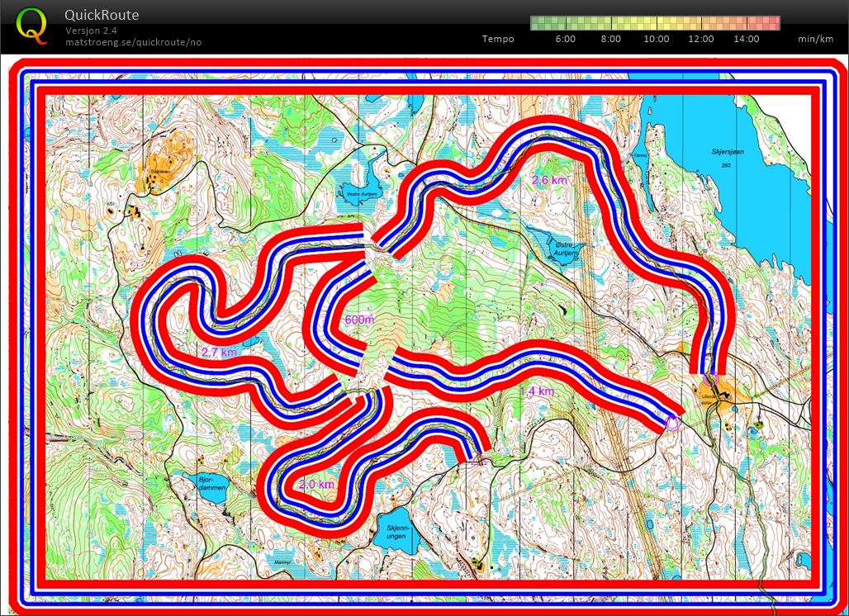Click the 600m distance label
This screenshot has width=849, height=616.
358,320
